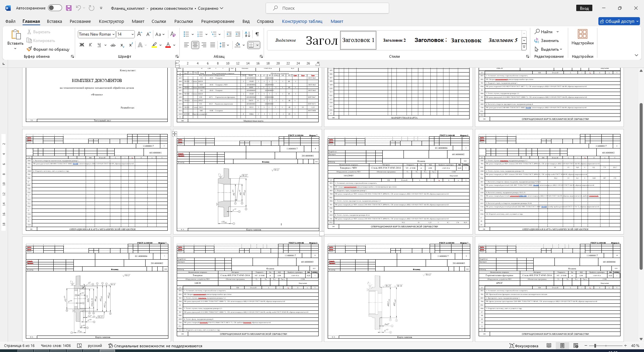Screen dimensions: 644x352
Task: Switch to the Рецензирование tab
Action: (217, 21)
